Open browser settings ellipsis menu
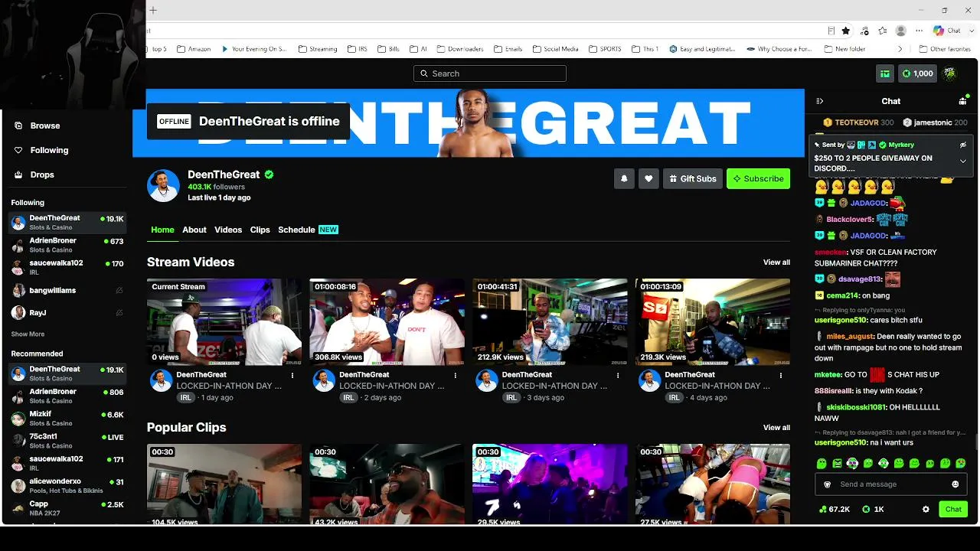The height and width of the screenshot is (551, 980). pyautogui.click(x=920, y=31)
